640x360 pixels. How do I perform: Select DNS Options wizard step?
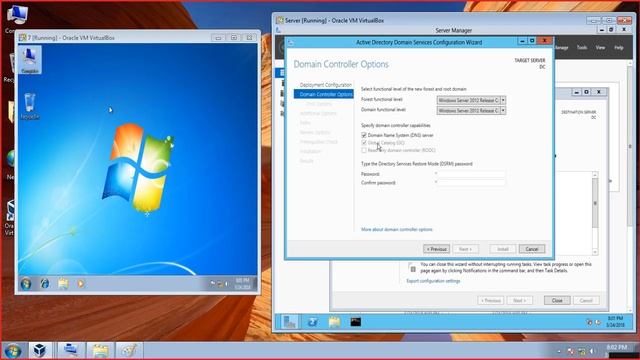319,104
